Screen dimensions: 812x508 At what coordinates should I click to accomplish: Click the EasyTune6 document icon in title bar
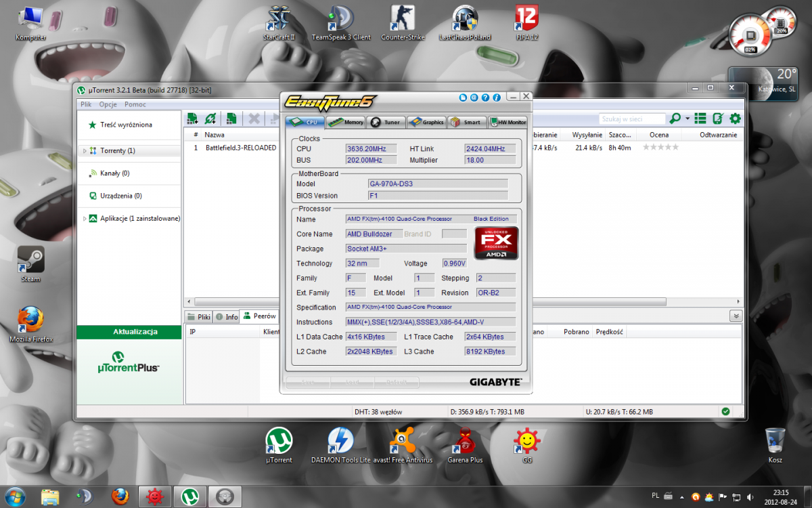click(464, 98)
